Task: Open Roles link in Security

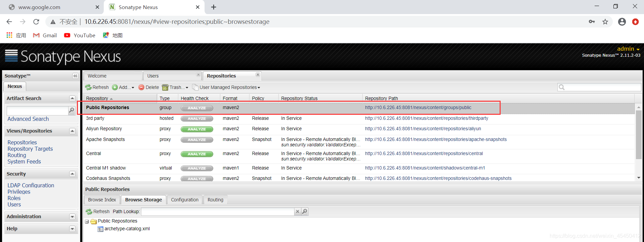Action: pos(14,198)
